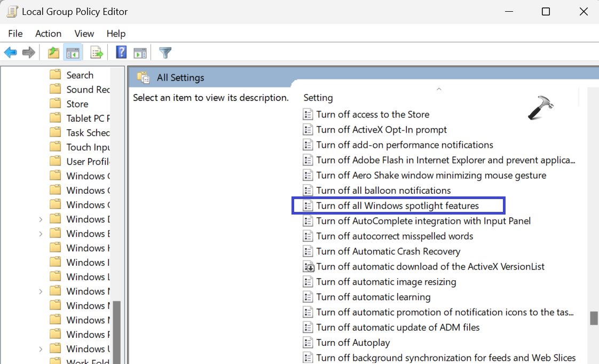Toggle the Show/Hide Action Pane button
The width and height of the screenshot is (599, 364).
pyautogui.click(x=140, y=52)
